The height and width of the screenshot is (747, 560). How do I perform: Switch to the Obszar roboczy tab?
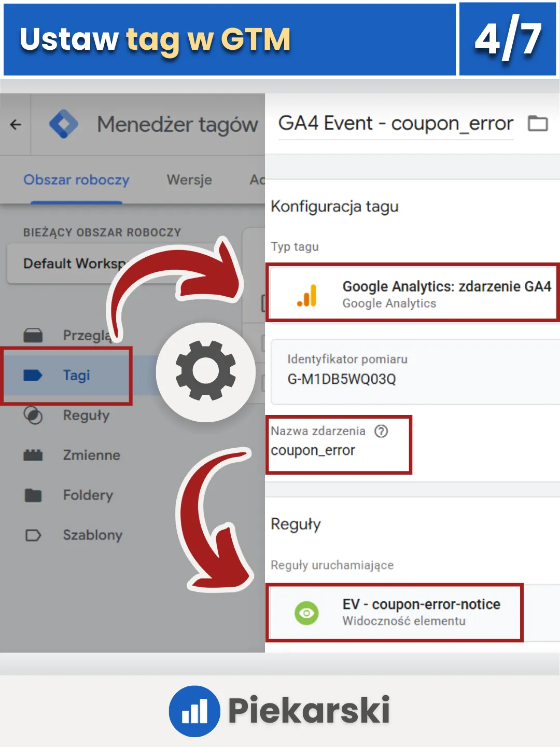click(x=76, y=180)
